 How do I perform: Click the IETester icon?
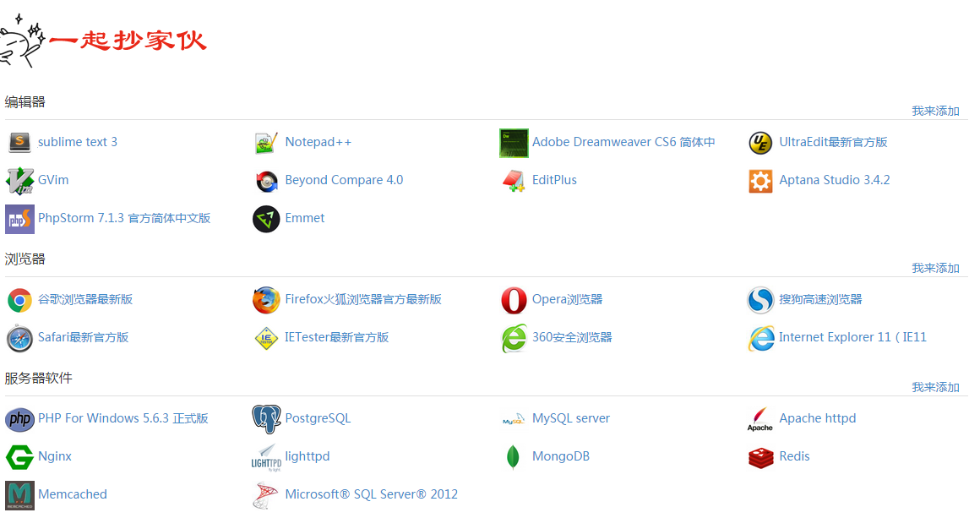[266, 338]
